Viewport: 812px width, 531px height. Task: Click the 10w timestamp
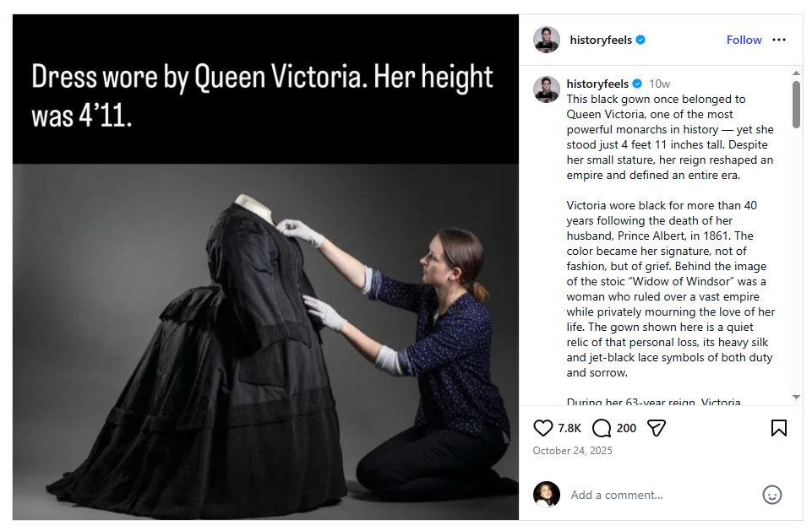pyautogui.click(x=659, y=84)
